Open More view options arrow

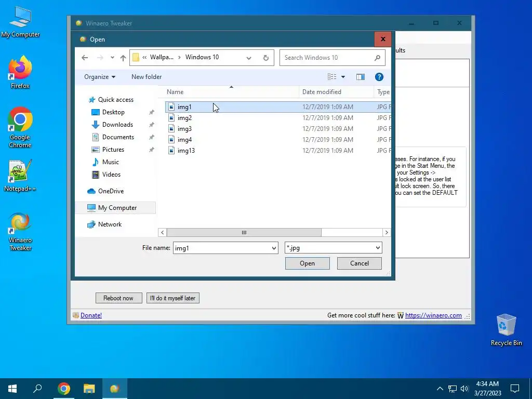(x=343, y=77)
